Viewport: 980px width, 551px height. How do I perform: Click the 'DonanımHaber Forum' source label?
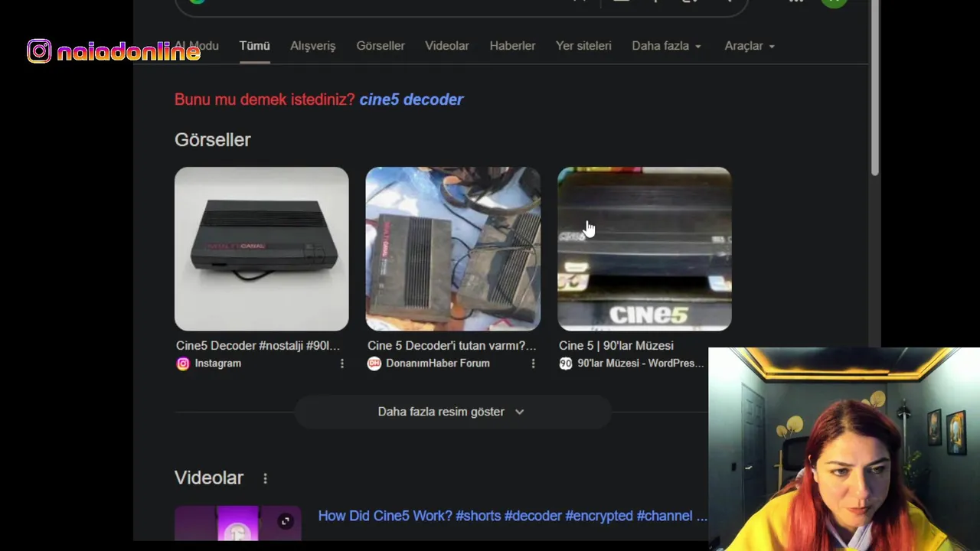[438, 364]
